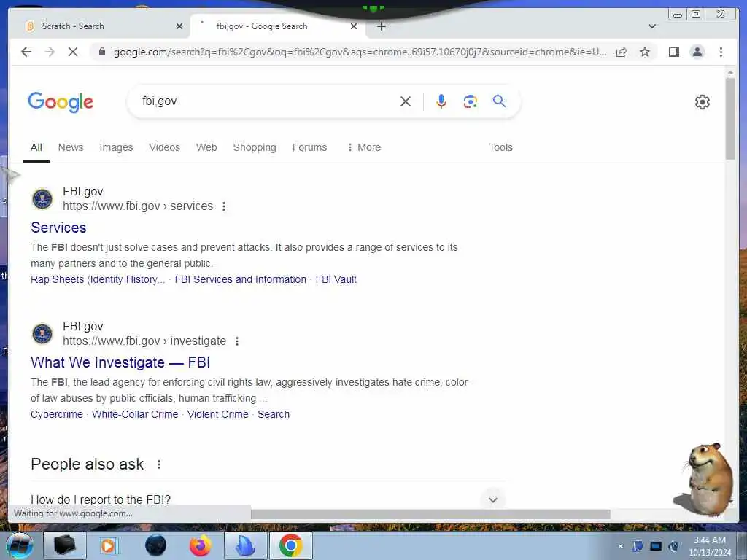This screenshot has height=560, width=747.
Task: Open the Tools search options
Action: pyautogui.click(x=500, y=147)
